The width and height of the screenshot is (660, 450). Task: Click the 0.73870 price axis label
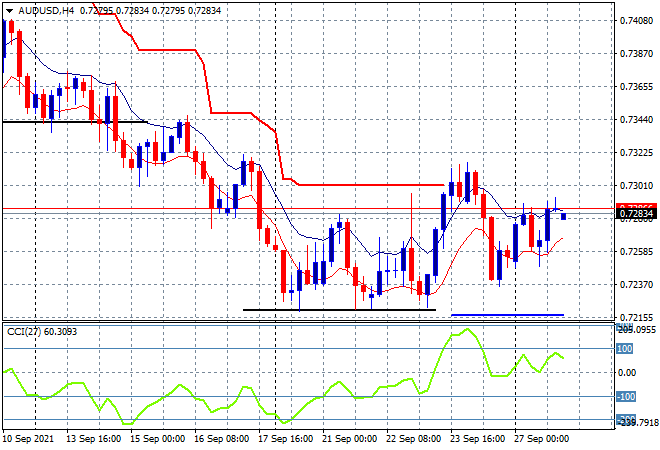636,53
